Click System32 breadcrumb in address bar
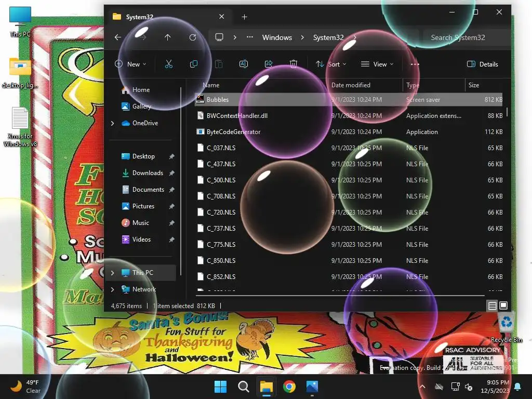 coord(328,37)
